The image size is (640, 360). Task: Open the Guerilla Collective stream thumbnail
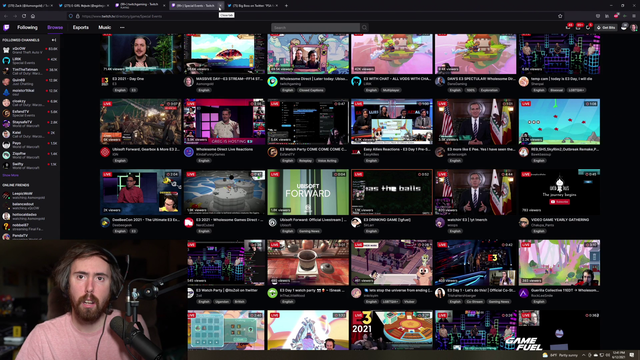pyautogui.click(x=559, y=262)
